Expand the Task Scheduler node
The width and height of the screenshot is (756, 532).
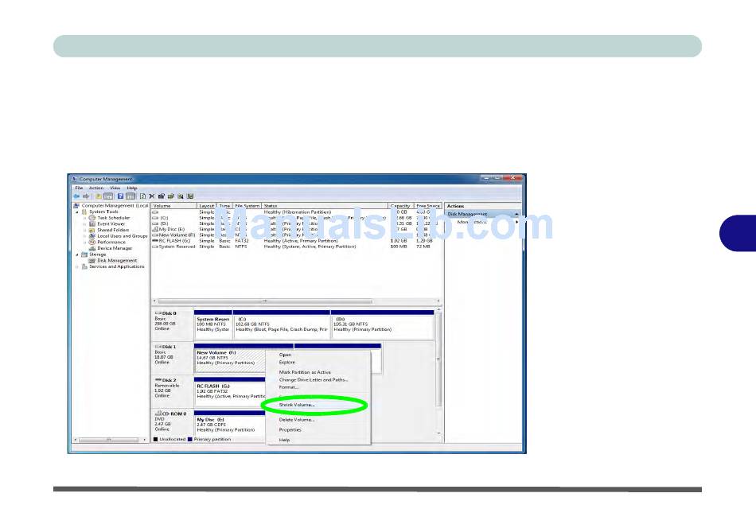pyautogui.click(x=85, y=218)
